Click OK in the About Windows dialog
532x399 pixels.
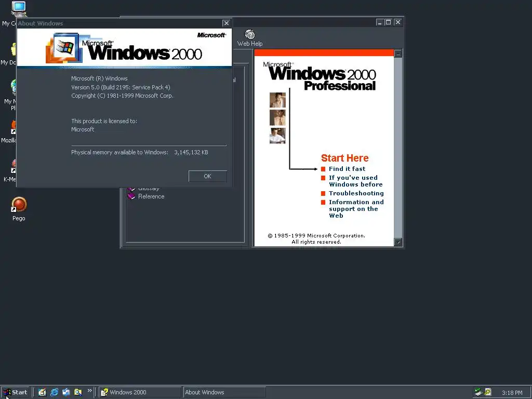(x=208, y=176)
